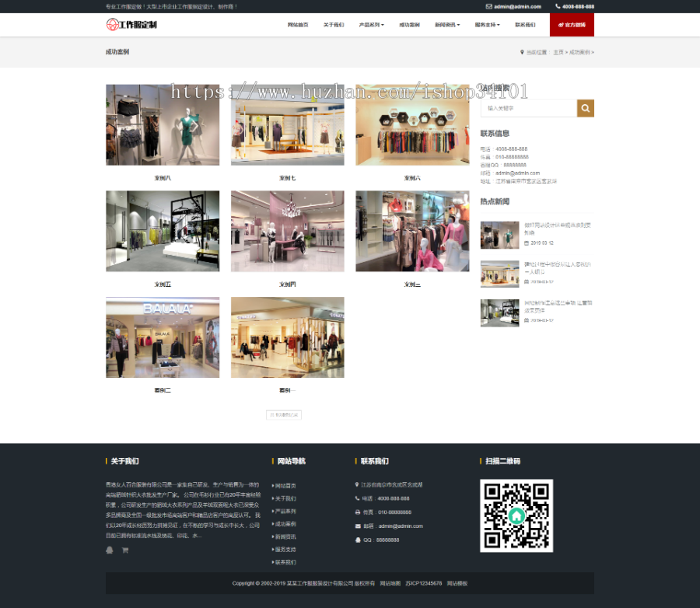Click the phone icon beside 4008-888-888
Viewport: 700px width, 608px height.
(x=558, y=6)
